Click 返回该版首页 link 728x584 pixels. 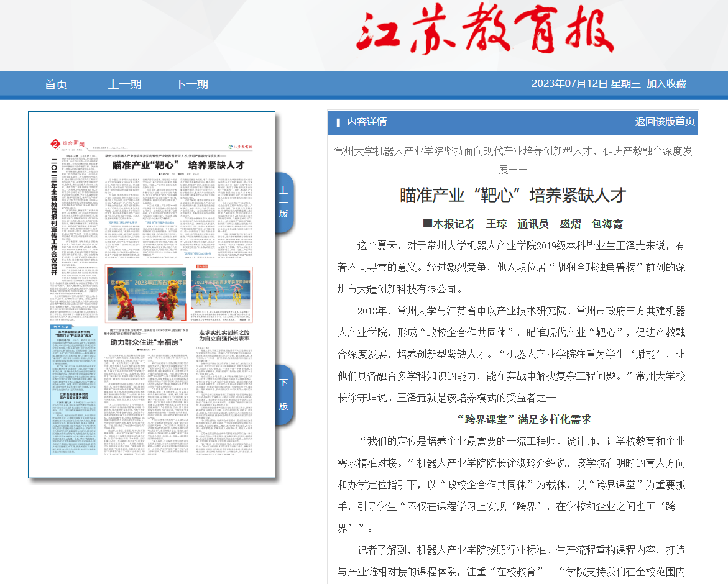tap(665, 122)
